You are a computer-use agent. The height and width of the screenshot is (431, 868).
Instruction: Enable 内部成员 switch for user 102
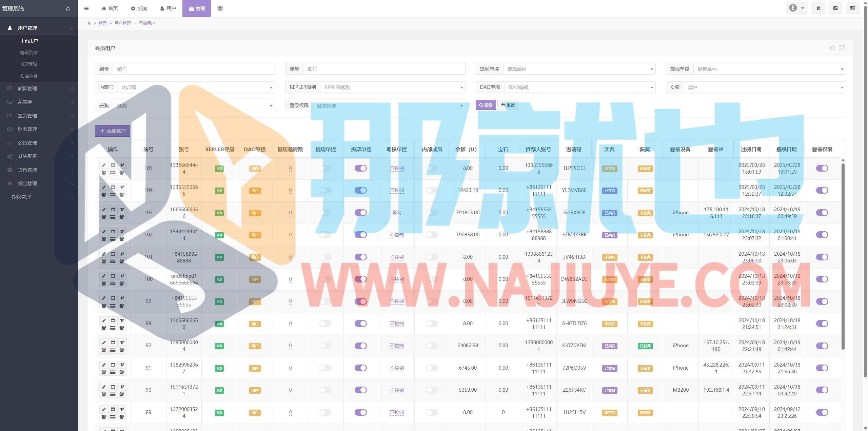432,235
